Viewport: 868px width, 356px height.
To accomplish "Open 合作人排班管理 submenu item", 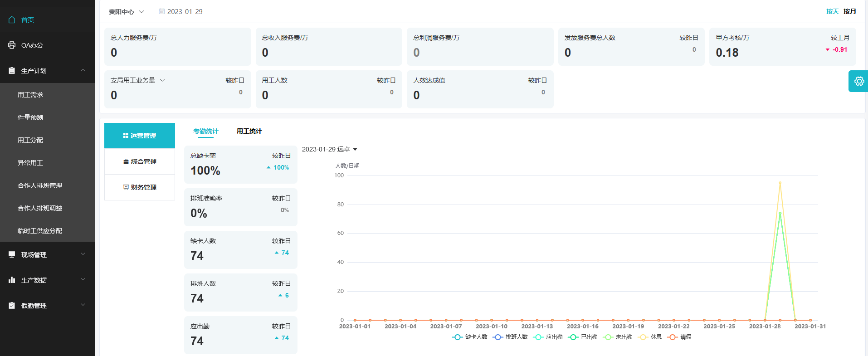I will click(47, 185).
